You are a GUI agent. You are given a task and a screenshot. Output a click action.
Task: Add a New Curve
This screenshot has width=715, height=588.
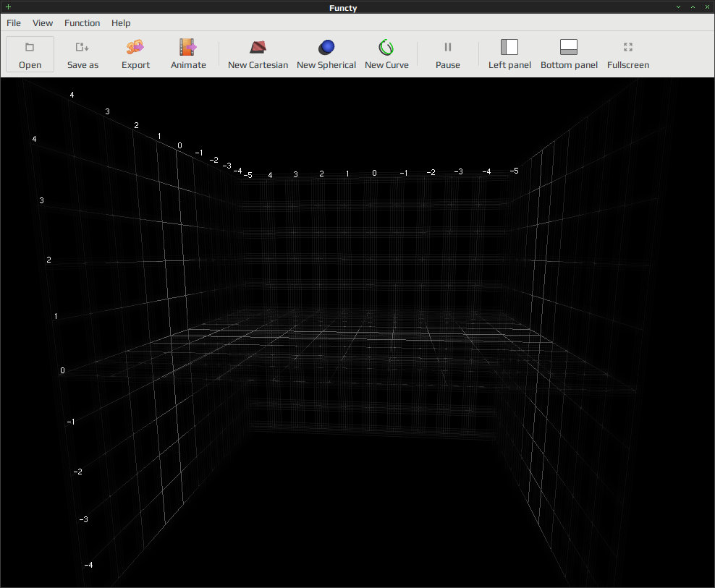[386, 54]
